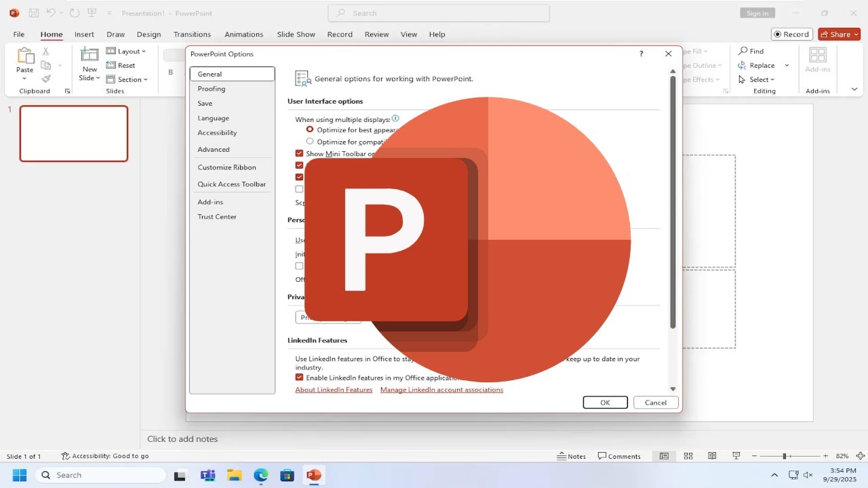Expand the Layout dropdown
868x488 pixels.
[x=126, y=52]
